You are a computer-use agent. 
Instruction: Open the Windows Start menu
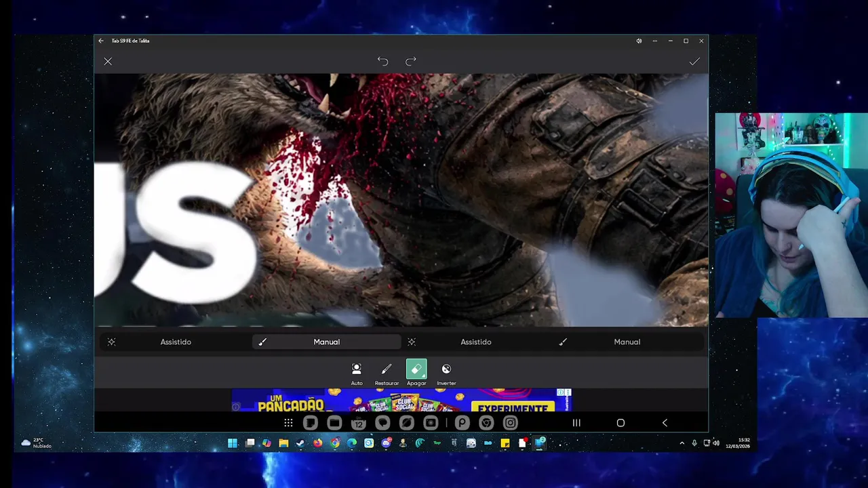233,443
